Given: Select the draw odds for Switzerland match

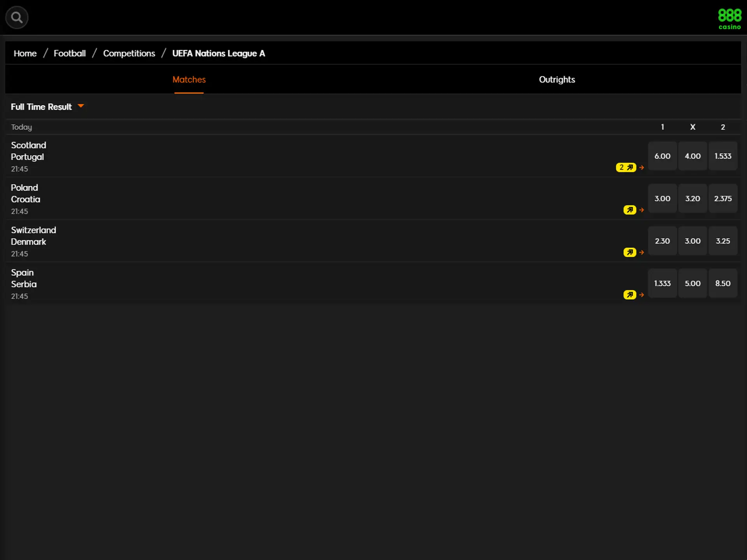Looking at the screenshot, I should coord(692,241).
